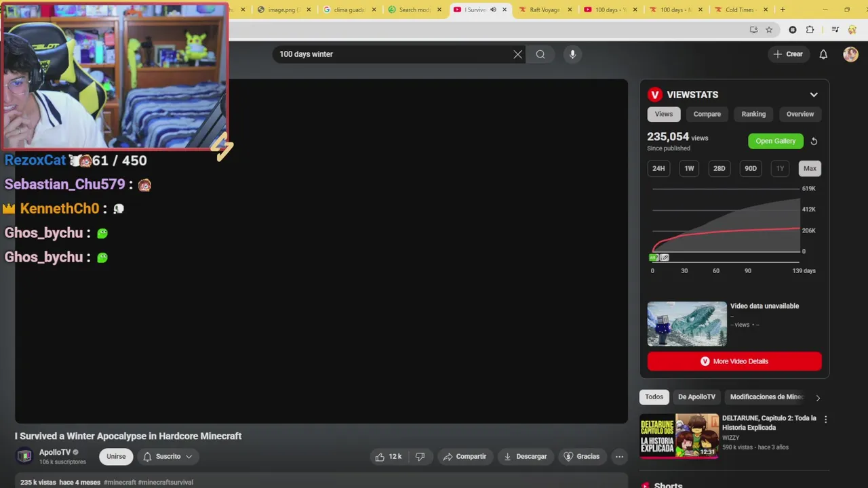
Task: Click the Compartir share button
Action: coord(465,457)
